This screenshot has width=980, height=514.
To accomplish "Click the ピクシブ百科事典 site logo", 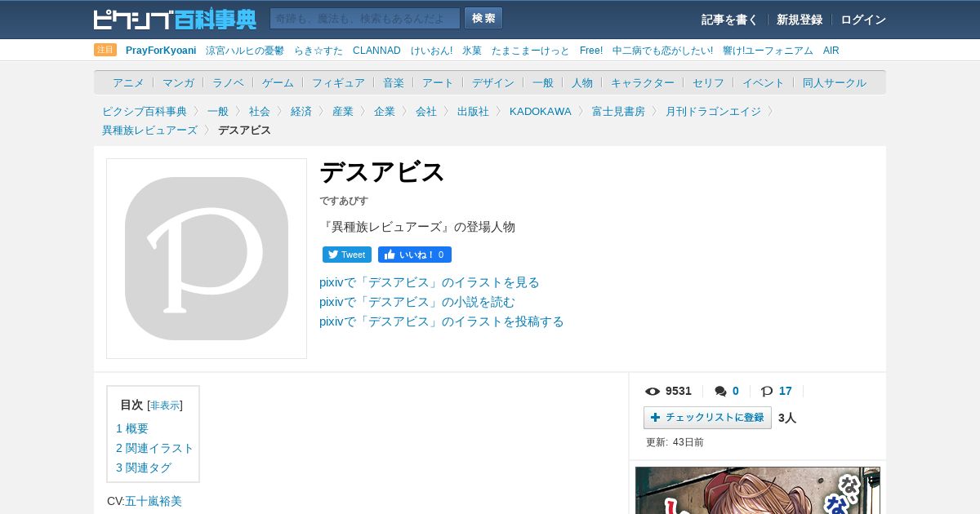I will pos(175,19).
